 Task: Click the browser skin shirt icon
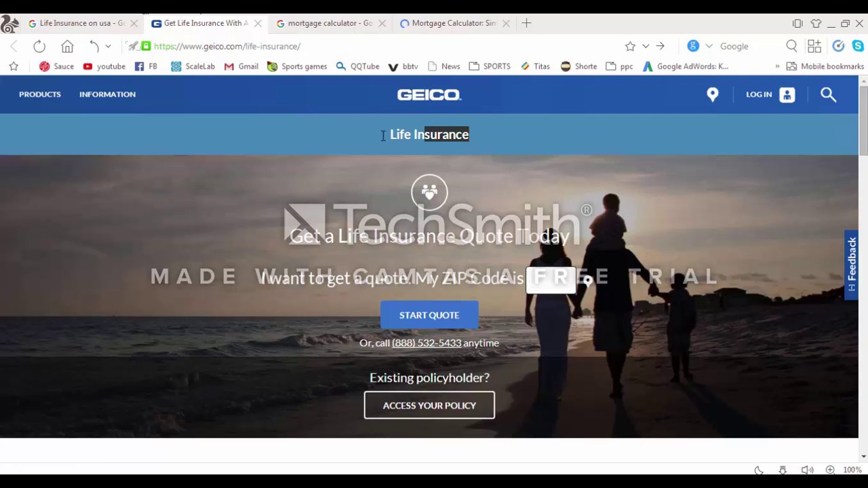(816, 23)
